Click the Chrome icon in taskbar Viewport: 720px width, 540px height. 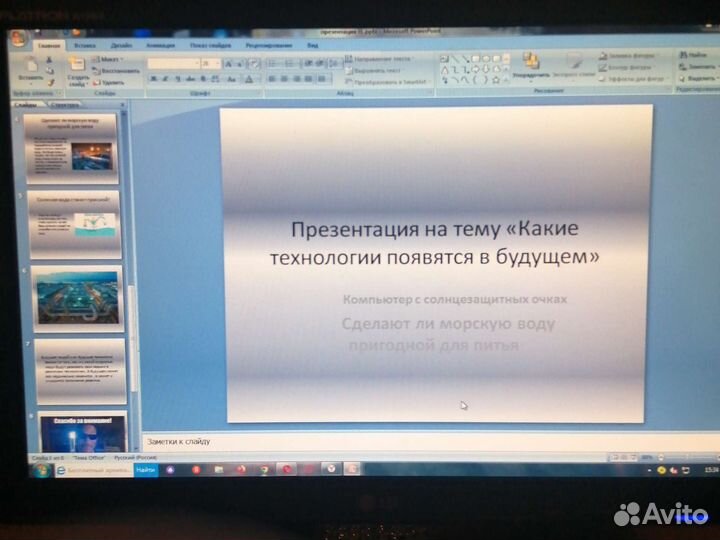pyautogui.click(x=264, y=470)
